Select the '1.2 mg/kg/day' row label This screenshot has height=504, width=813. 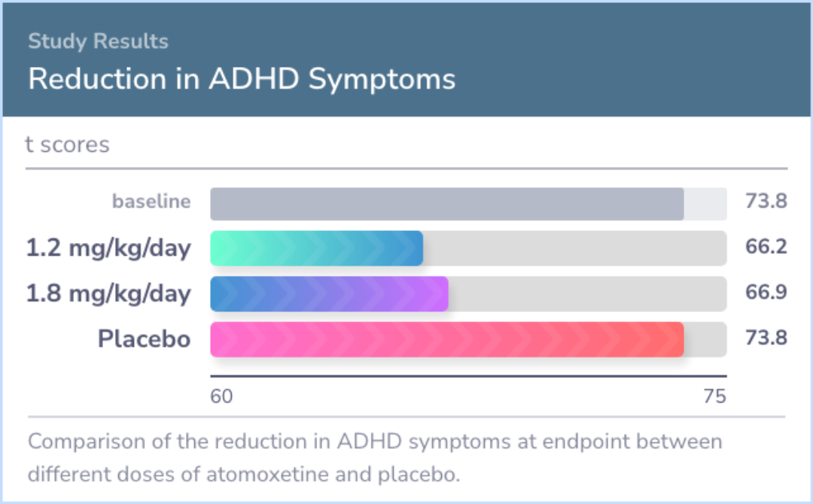click(109, 248)
